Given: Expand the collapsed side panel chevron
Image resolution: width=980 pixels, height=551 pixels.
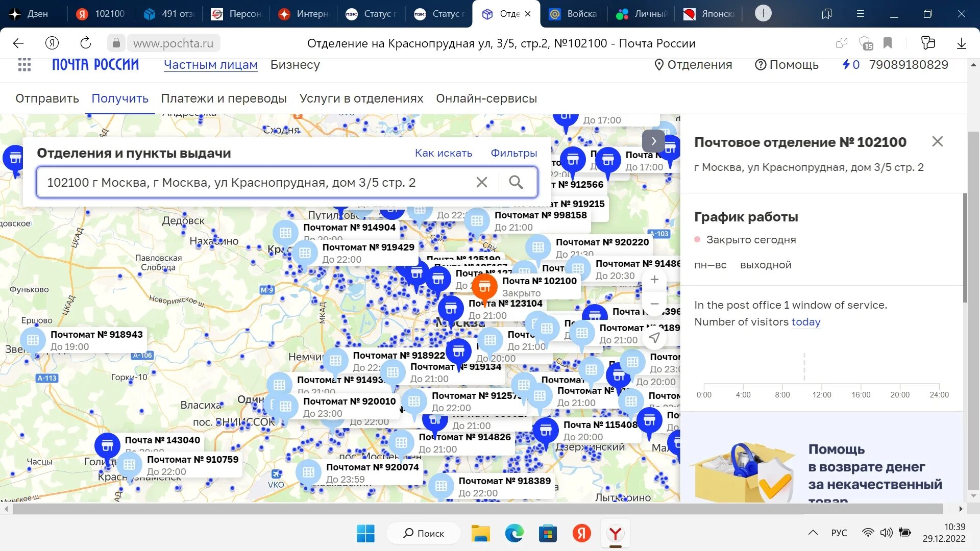Looking at the screenshot, I should pos(653,141).
